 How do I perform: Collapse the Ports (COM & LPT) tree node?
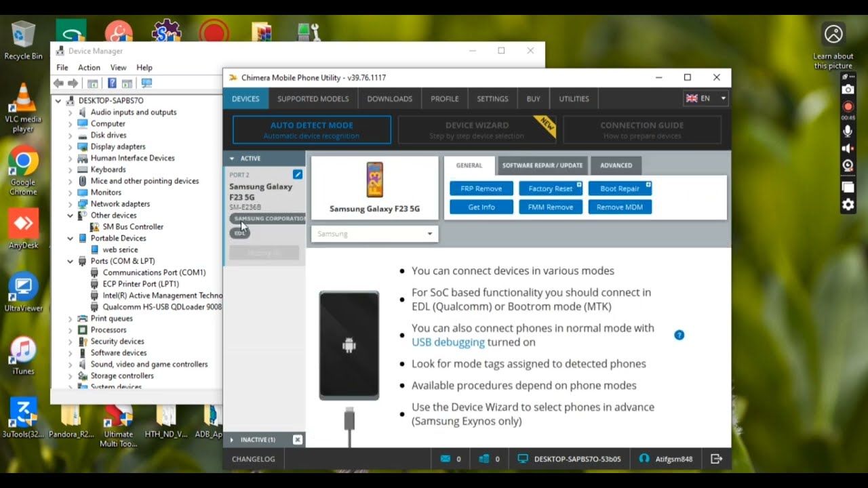(x=70, y=261)
